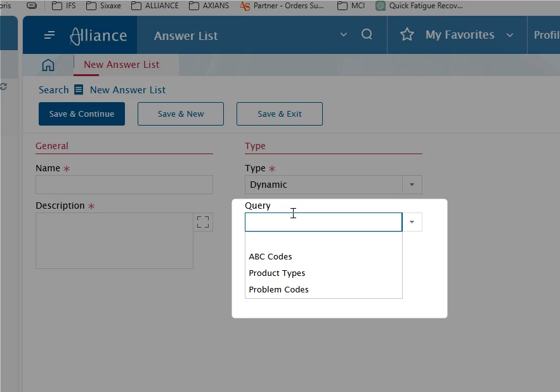Choose Problem Codes from query list
The image size is (560, 392).
click(323, 289)
